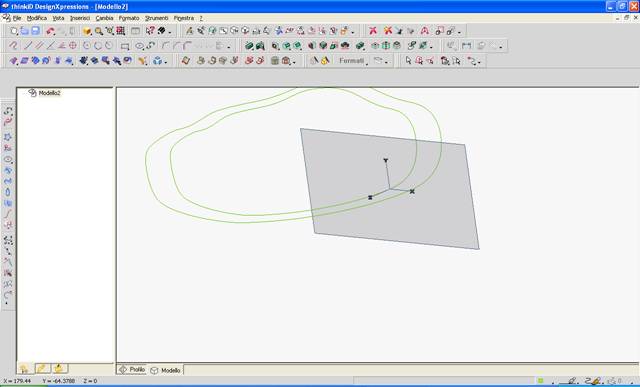This screenshot has width=640, height=387.
Task: Click the pencil tab at panel bottom
Action: (42, 368)
